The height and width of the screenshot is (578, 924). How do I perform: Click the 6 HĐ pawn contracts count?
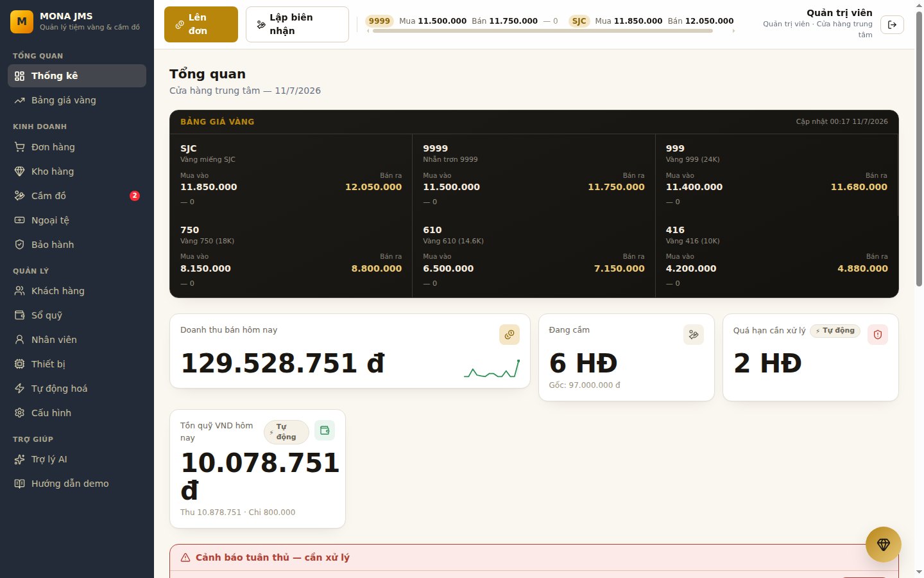point(583,363)
